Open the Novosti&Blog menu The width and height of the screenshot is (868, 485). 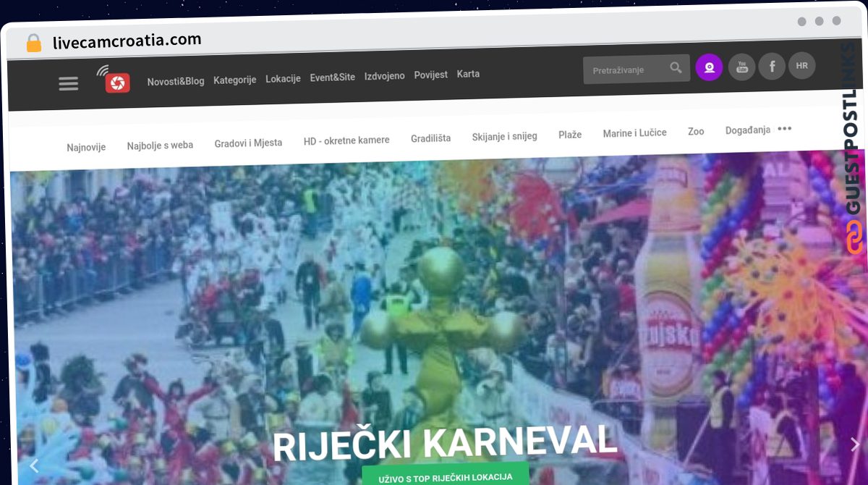176,81
